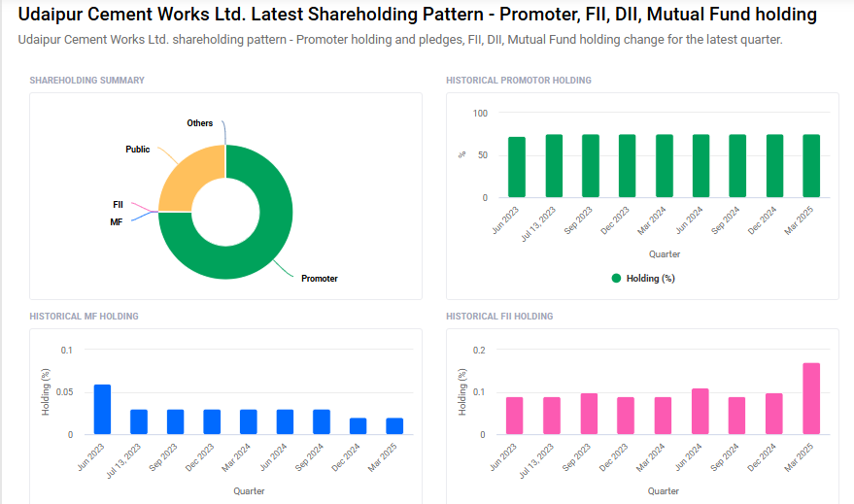Image resolution: width=854 pixels, height=504 pixels.
Task: Click the MF label beside donut chart
Action: coord(117,221)
